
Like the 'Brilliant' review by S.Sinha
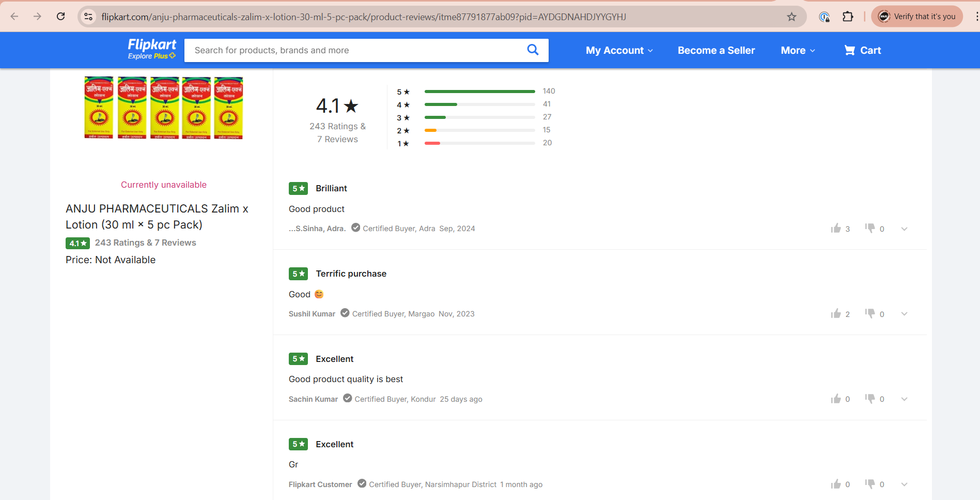836,229
